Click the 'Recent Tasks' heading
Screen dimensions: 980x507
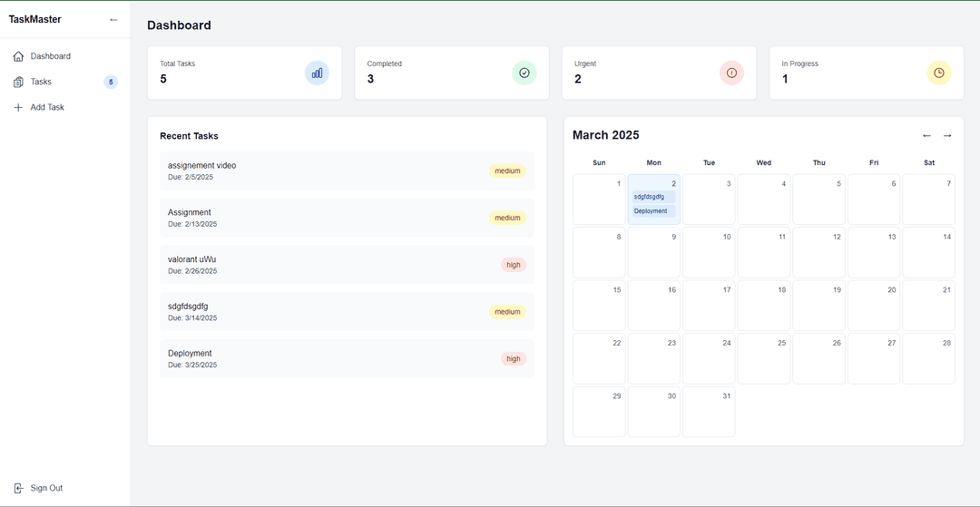click(189, 136)
